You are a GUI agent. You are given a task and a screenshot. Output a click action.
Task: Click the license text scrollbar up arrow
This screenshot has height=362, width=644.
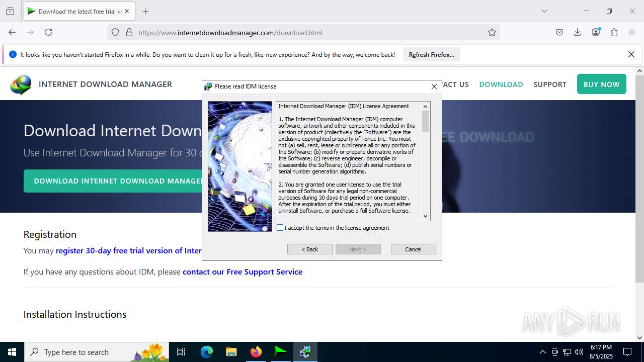tap(426, 106)
